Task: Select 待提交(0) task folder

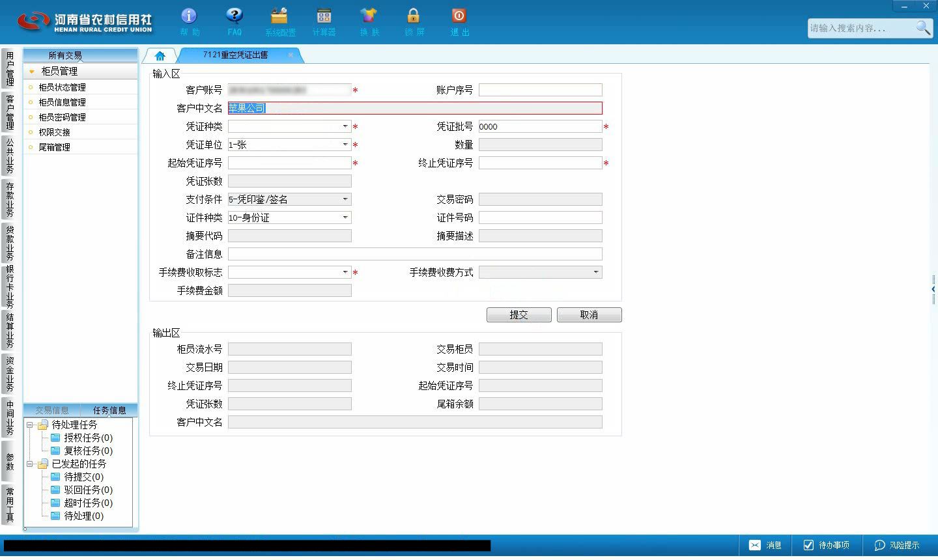Action: pos(77,477)
